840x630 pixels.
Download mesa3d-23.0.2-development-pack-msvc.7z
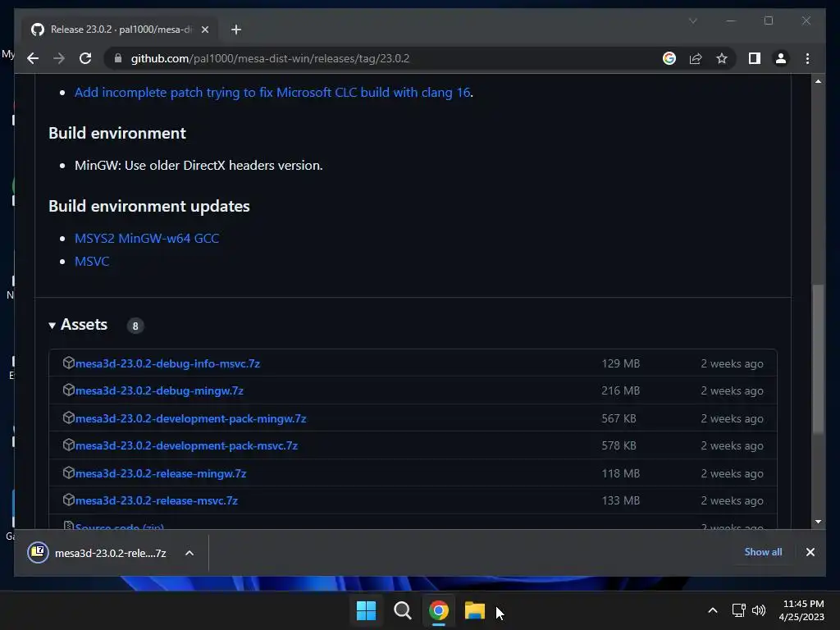[186, 445]
